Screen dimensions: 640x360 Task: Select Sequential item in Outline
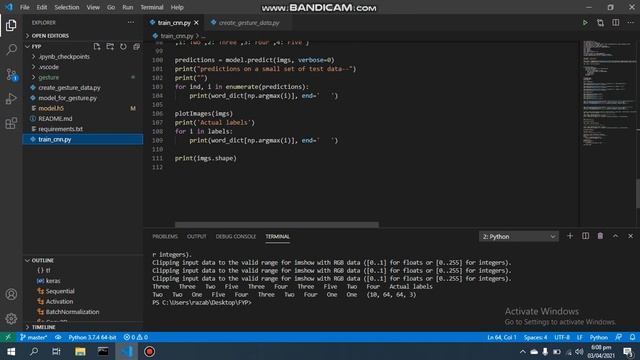click(x=60, y=291)
